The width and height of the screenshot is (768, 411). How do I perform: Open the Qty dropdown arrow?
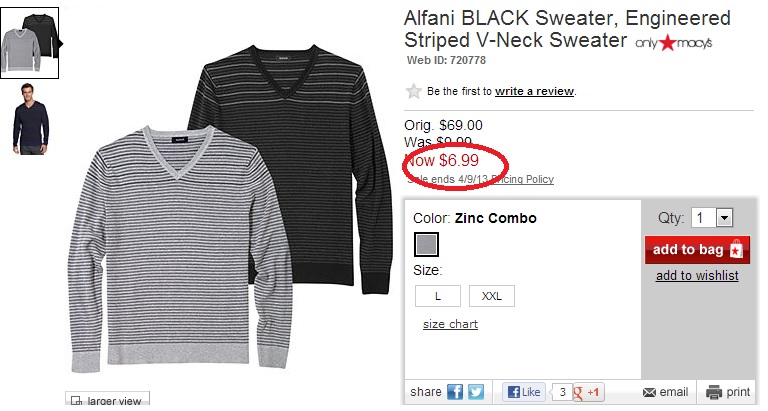tap(724, 218)
